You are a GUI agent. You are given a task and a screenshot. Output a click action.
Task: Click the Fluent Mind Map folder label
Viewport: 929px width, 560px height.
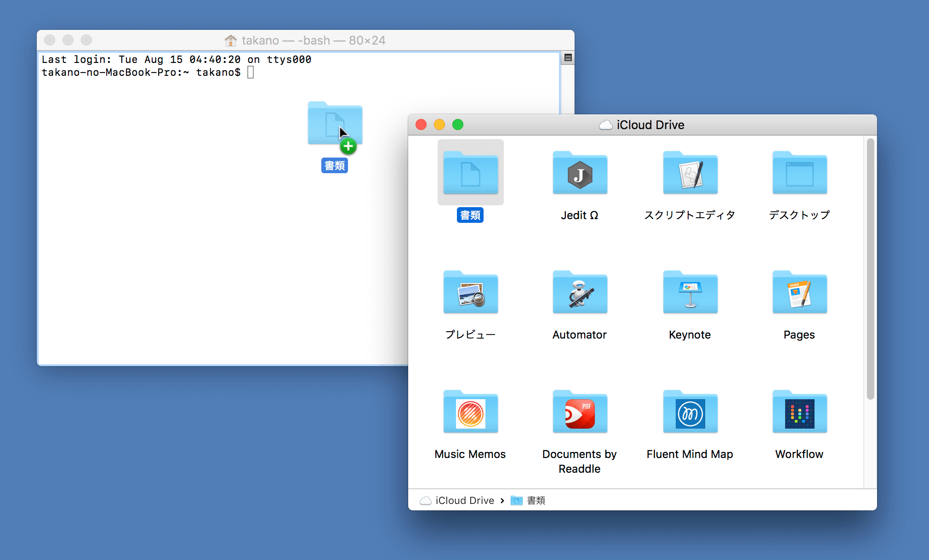(690, 454)
